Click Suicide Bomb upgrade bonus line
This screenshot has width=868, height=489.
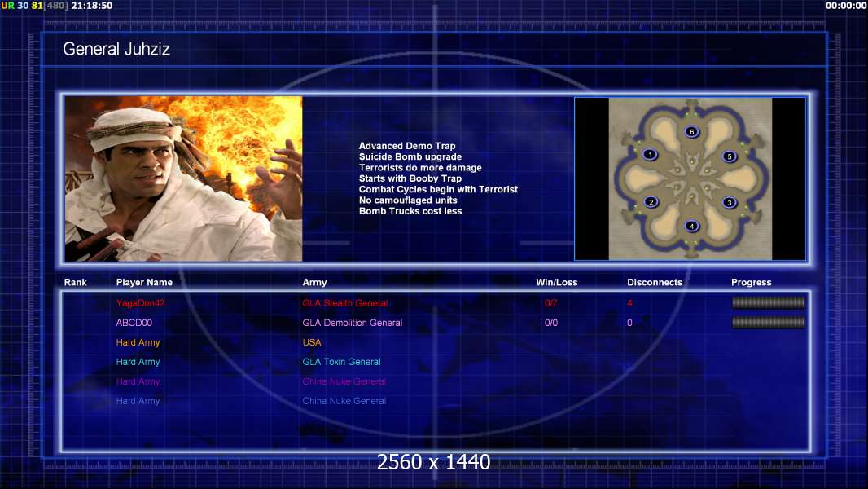coord(410,156)
